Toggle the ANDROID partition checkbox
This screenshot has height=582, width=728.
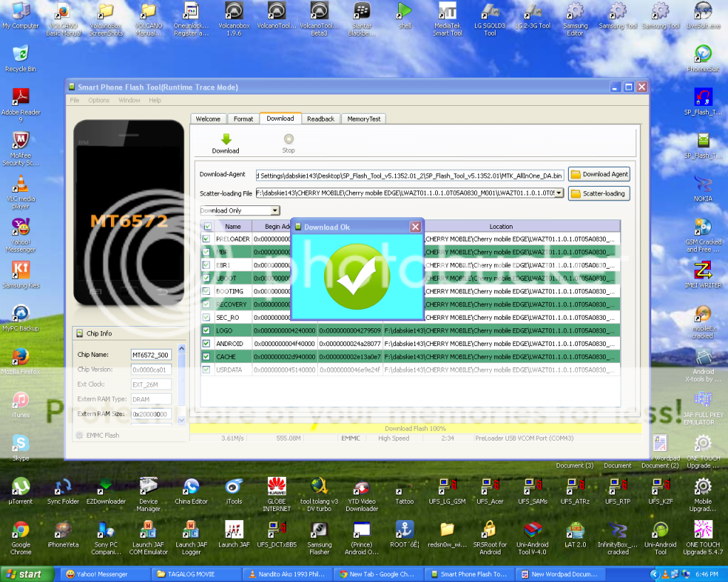pos(207,344)
